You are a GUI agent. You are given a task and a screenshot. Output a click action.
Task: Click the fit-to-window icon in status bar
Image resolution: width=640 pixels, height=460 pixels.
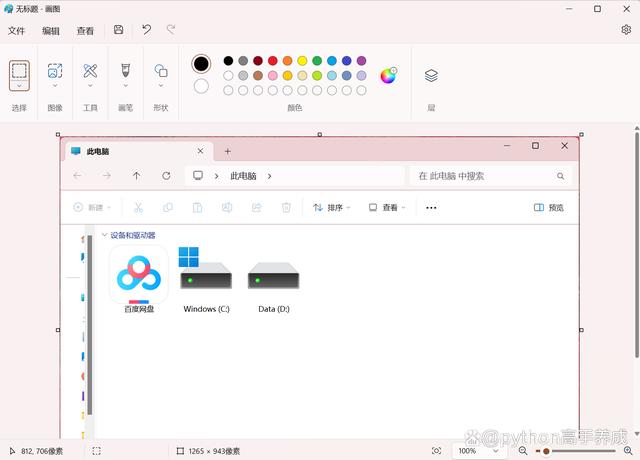436,451
